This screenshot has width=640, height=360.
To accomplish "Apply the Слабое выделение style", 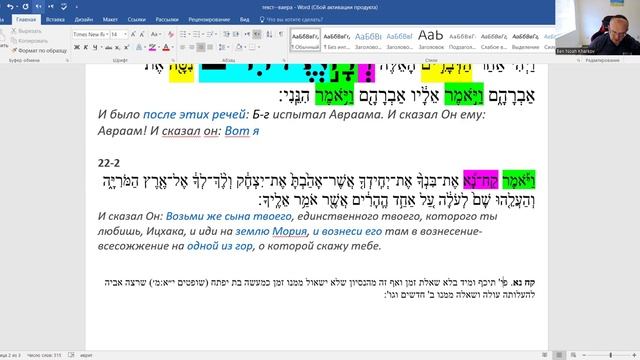I will click(x=494, y=40).
